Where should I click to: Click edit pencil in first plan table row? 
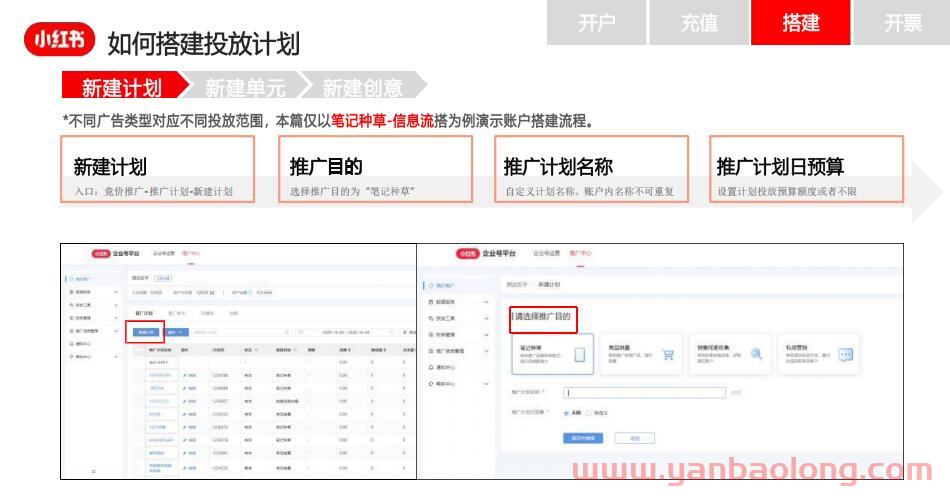185,376
